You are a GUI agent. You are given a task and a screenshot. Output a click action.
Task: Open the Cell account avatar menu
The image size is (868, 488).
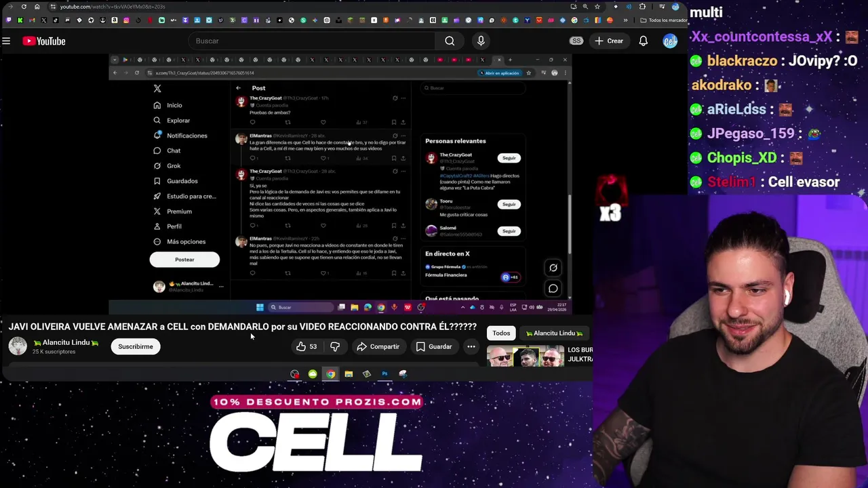pos(670,41)
